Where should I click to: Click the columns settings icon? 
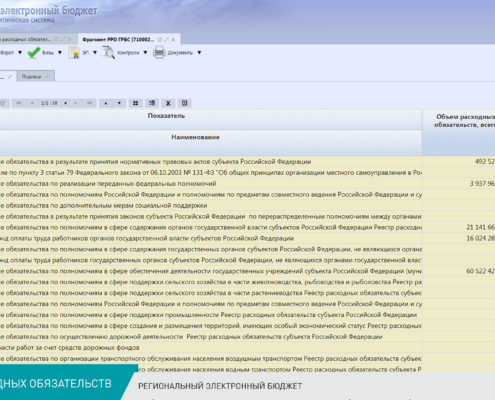152,103
